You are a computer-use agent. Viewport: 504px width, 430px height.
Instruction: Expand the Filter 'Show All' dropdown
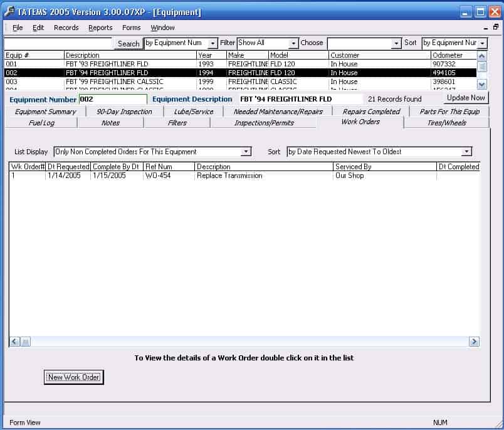pos(293,43)
